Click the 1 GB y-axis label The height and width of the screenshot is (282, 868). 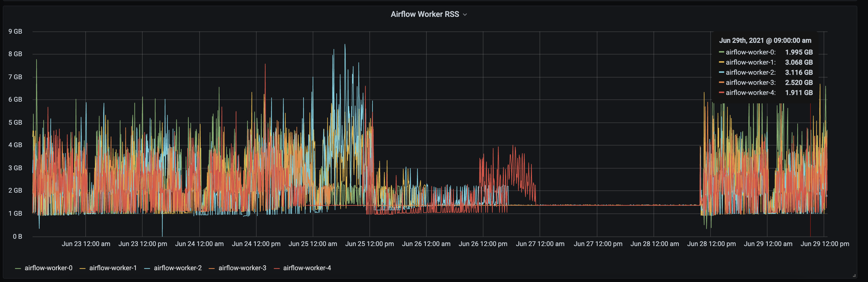[15, 213]
